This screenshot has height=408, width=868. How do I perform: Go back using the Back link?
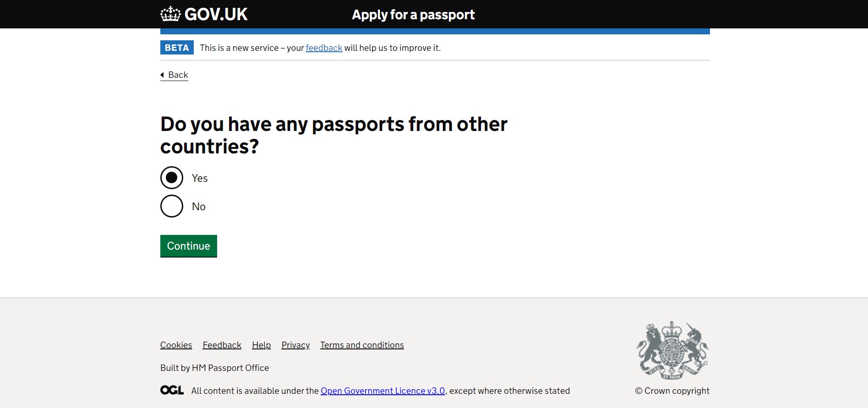(178, 75)
